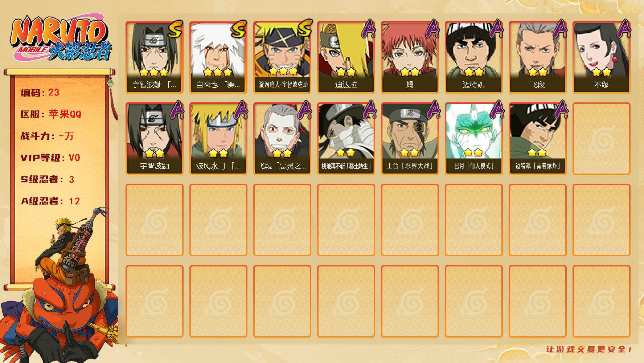The image size is (644, 363).
Task: Click the empty slot after 迈特凯「青春爆炸」
Action: pyautogui.click(x=601, y=139)
